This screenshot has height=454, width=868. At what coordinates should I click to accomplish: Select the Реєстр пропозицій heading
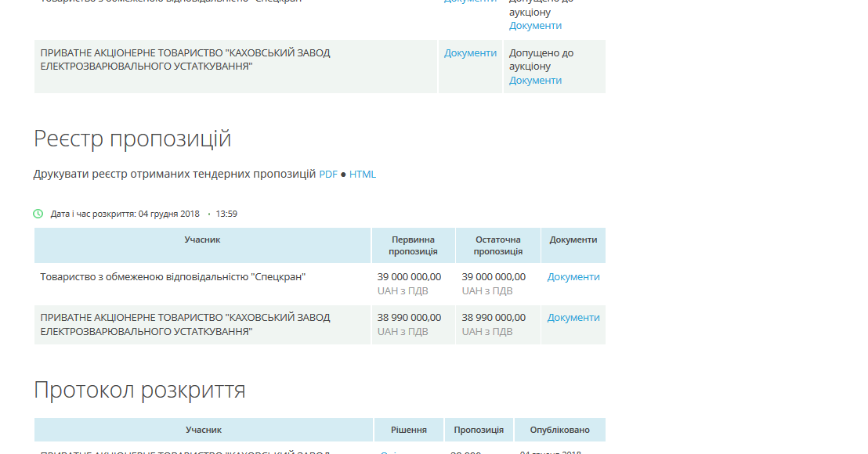(x=132, y=139)
